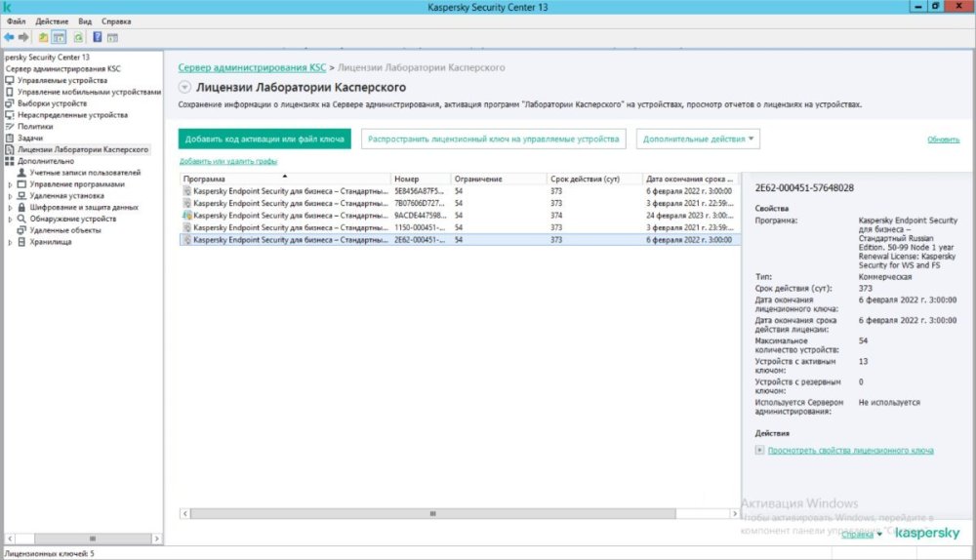
Task: Click the user icon beside Учетные записи пользователей
Action: coord(21,173)
